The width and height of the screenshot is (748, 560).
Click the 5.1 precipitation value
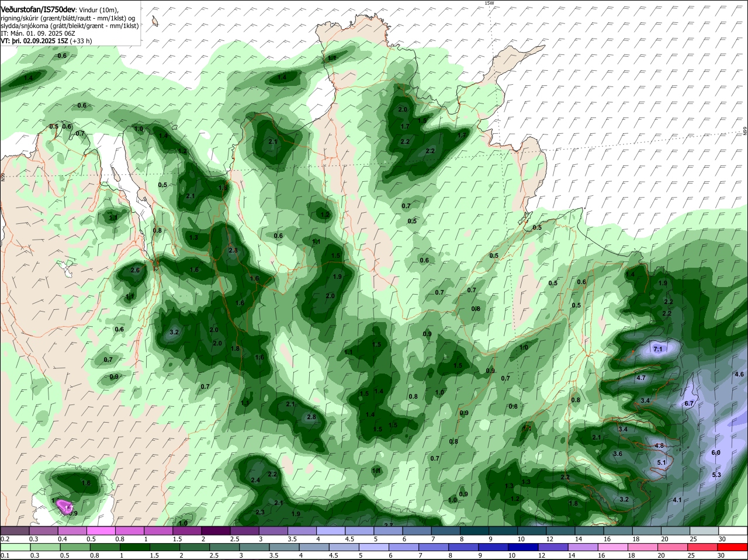point(662,462)
